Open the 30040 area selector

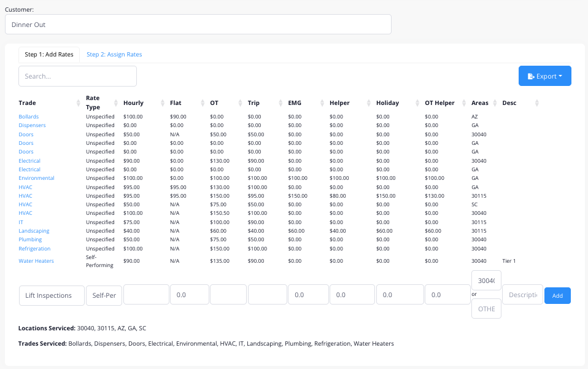(486, 281)
